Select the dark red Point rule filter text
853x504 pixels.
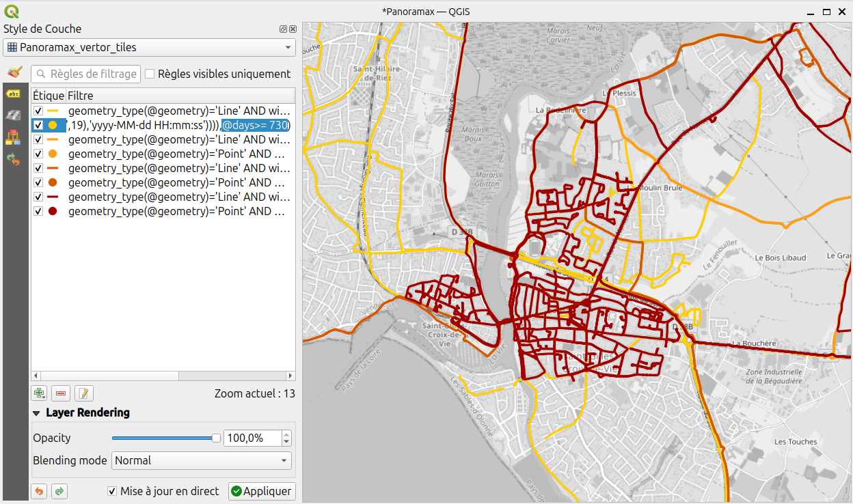point(176,211)
